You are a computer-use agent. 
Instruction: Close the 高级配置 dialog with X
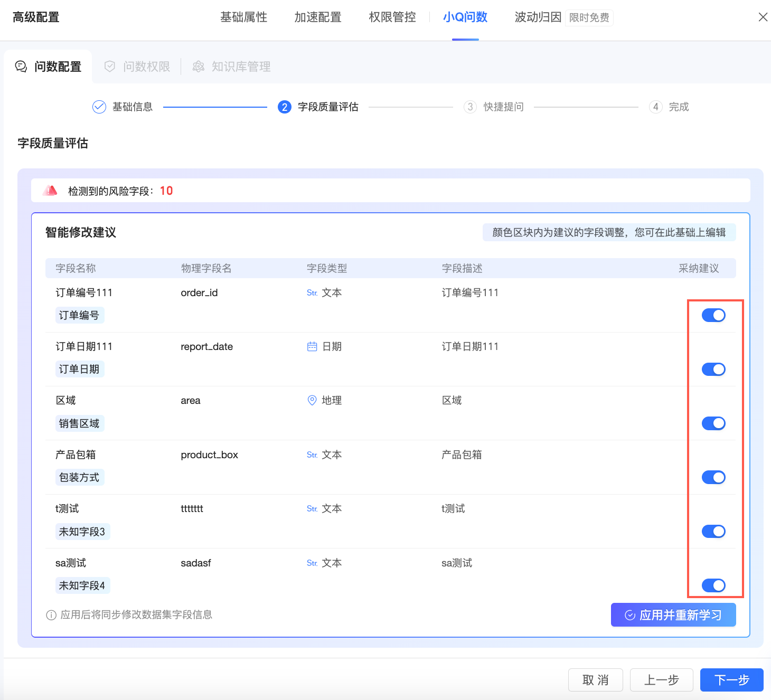point(763,17)
